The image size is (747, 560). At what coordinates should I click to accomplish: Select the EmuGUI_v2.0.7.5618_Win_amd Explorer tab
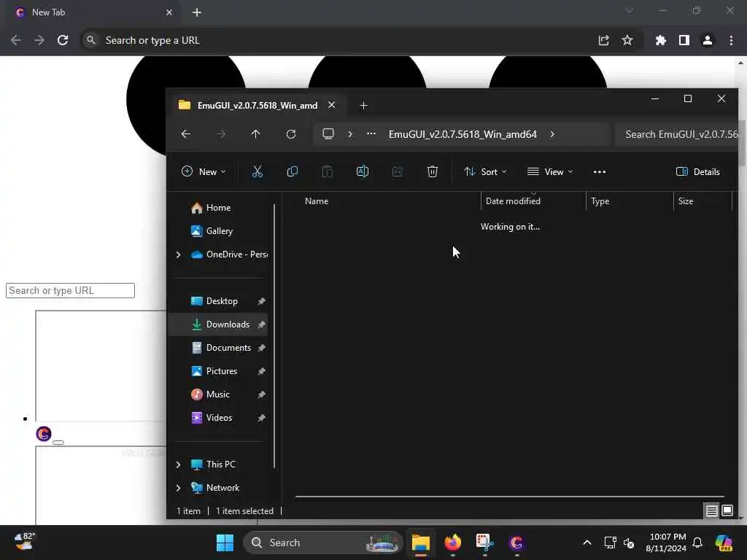[258, 105]
